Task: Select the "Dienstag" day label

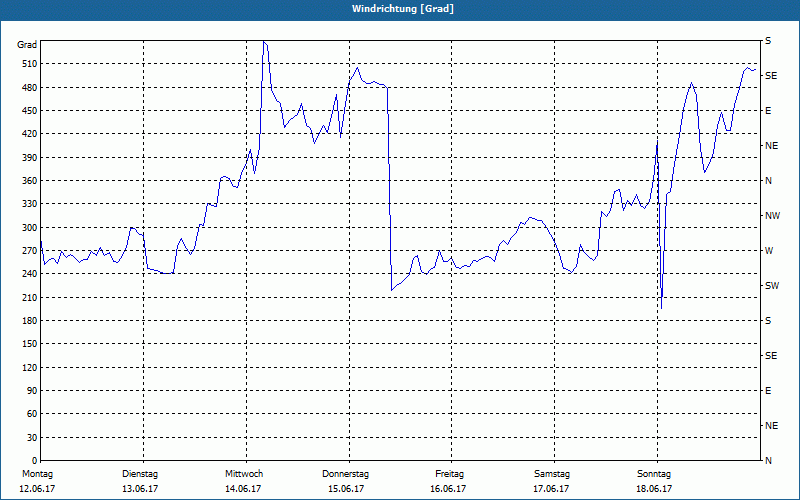Action: (140, 474)
